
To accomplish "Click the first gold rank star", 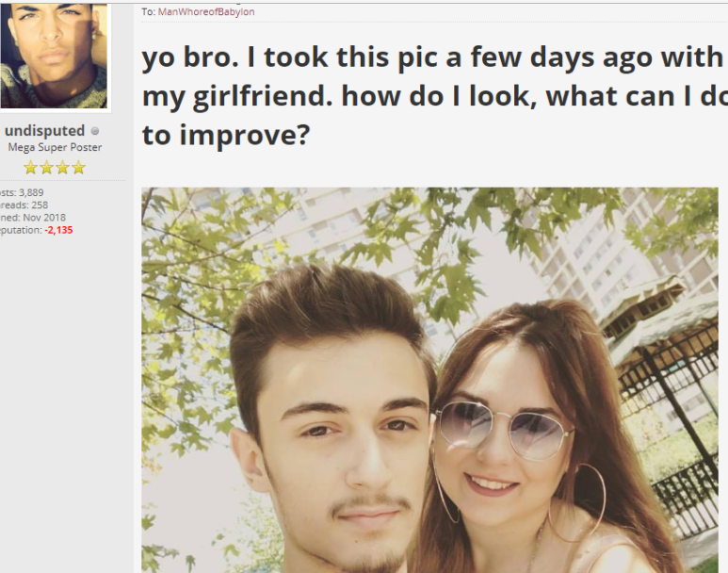I will (x=31, y=168).
